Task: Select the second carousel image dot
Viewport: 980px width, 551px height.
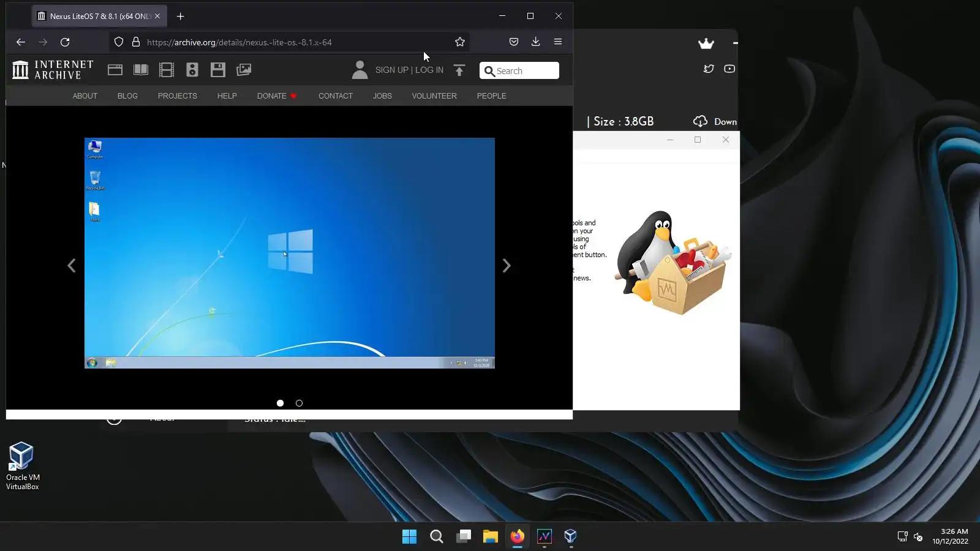Action: (x=299, y=403)
